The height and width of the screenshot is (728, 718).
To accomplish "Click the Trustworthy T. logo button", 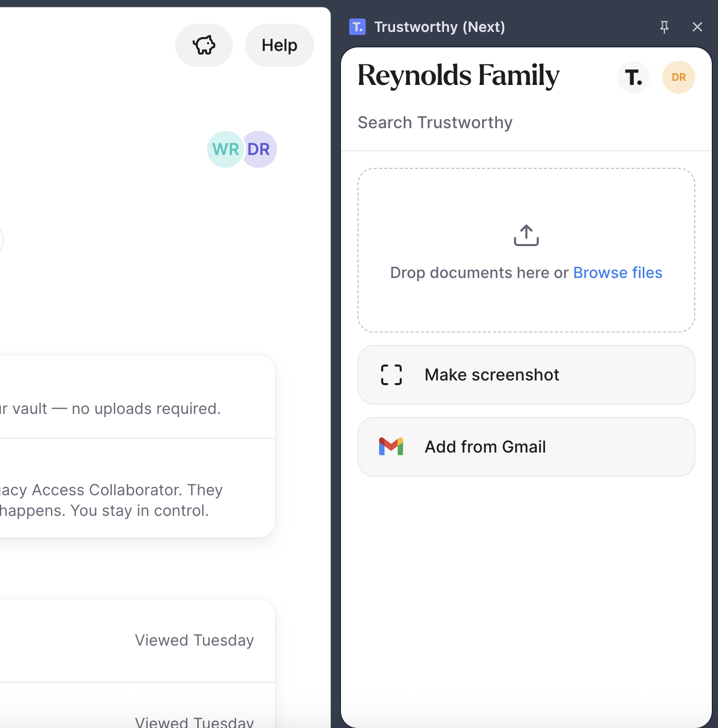I will (634, 77).
